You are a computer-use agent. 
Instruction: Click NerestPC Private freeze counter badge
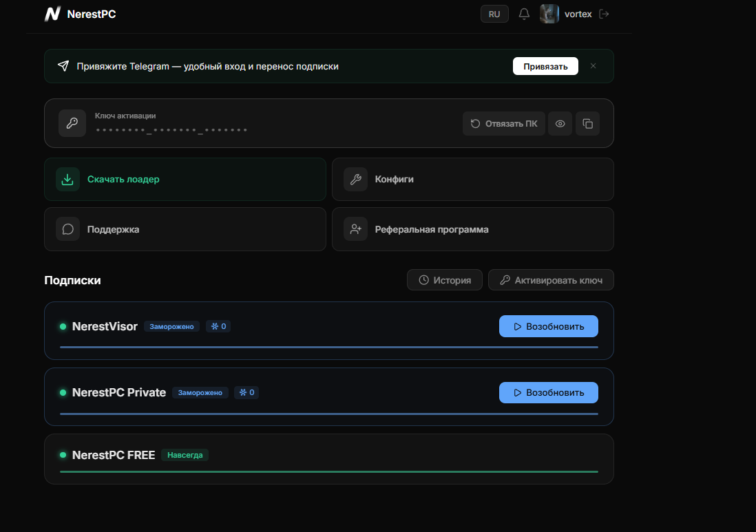[246, 393]
